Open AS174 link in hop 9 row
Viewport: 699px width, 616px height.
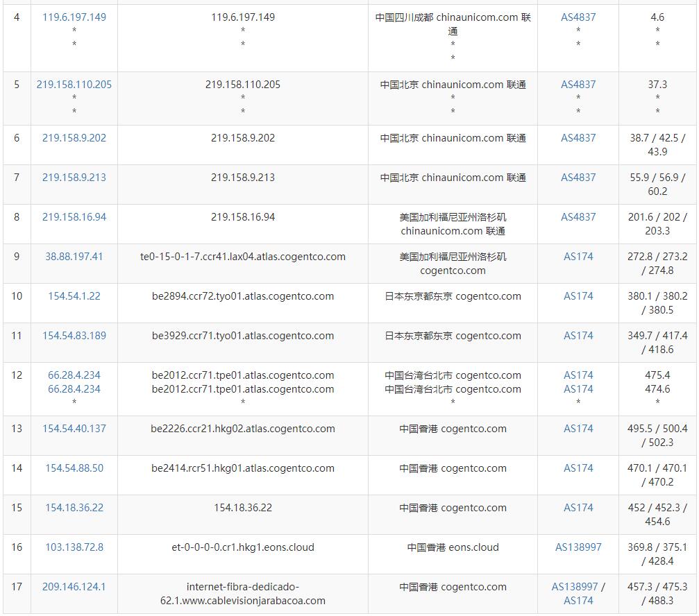point(578,257)
